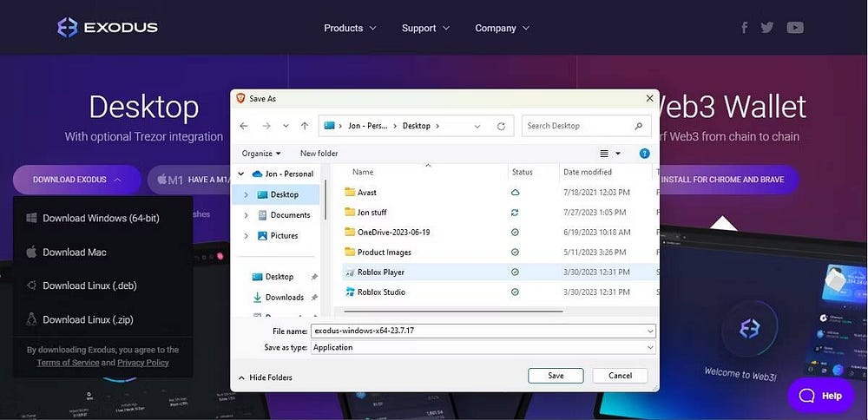Click the view layout icon

(x=604, y=154)
